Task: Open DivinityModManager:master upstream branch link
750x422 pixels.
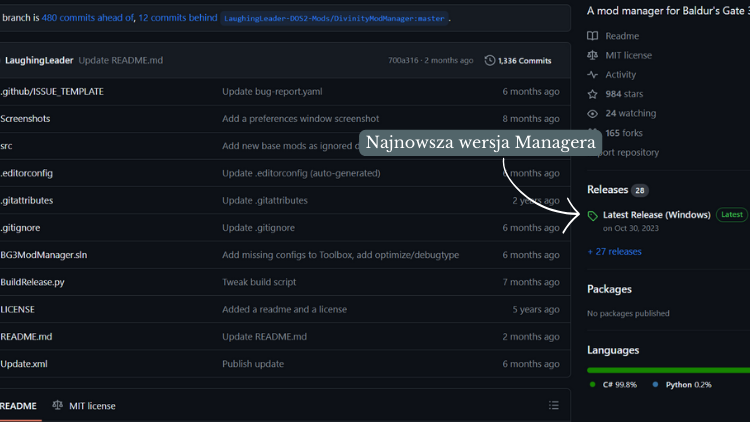Action: coord(334,18)
